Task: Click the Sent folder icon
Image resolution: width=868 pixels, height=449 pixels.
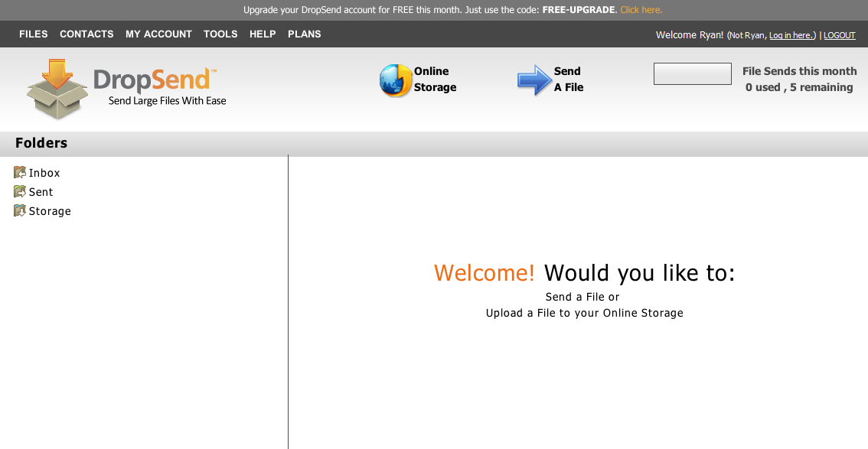Action: tap(20, 192)
